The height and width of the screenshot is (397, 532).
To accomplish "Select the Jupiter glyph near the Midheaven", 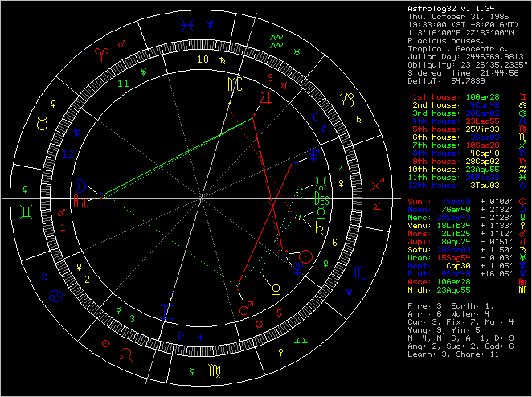I will tap(264, 98).
